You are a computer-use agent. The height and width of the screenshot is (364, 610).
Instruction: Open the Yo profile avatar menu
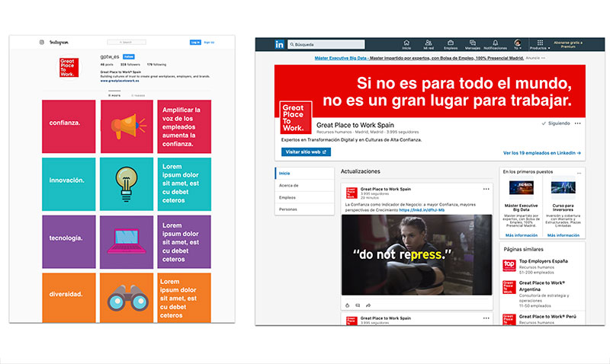(x=518, y=43)
